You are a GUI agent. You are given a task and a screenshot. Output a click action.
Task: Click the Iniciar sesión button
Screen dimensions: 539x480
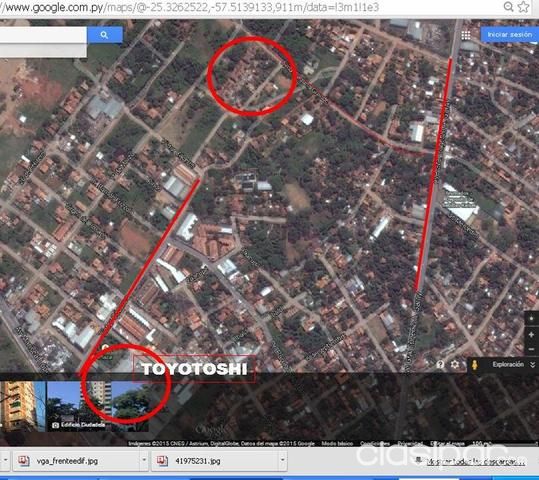(509, 35)
